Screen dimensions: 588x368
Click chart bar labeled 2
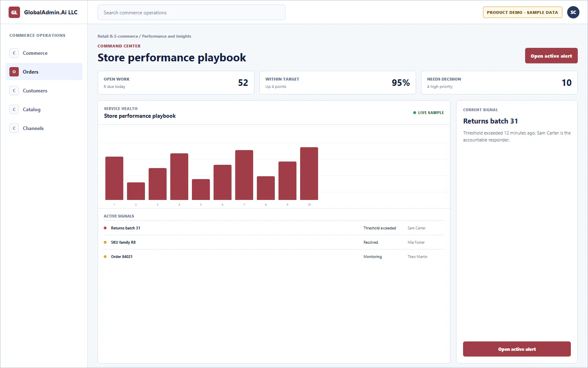(x=136, y=191)
